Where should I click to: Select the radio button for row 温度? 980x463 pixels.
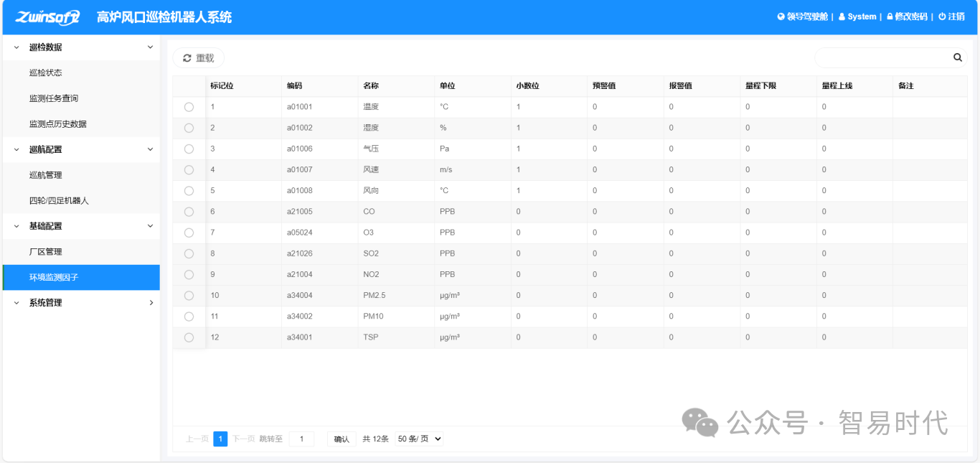click(189, 107)
